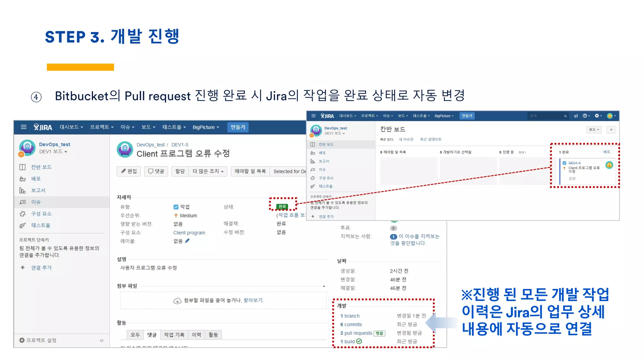Click the green build success check icon
This screenshot has width=644, height=362.
pyautogui.click(x=359, y=341)
